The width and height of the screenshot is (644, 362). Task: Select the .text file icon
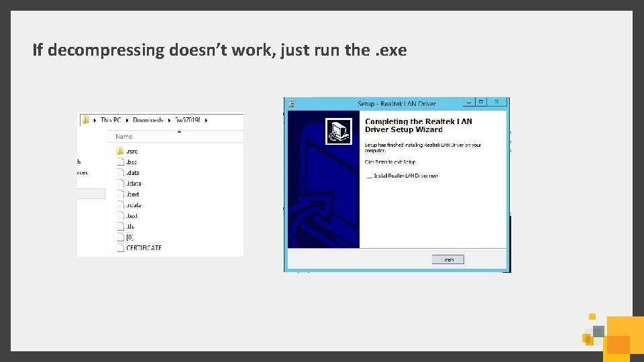coord(120,215)
